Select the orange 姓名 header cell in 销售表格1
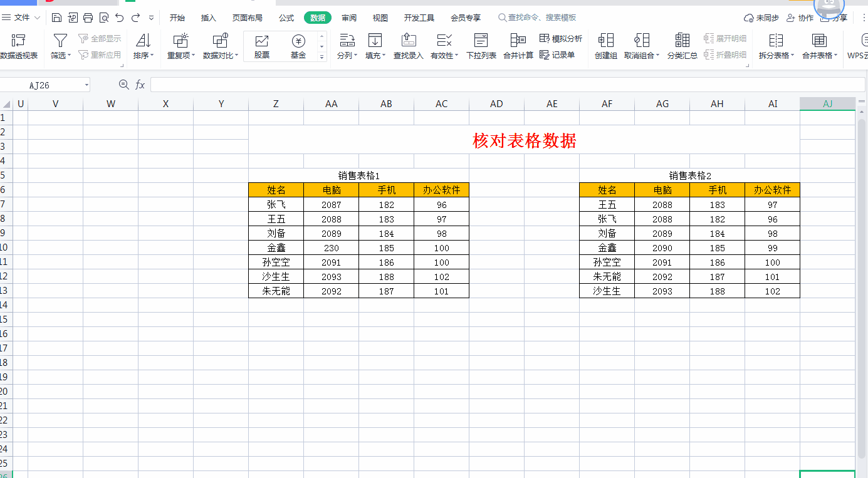868x478 pixels. [x=276, y=190]
